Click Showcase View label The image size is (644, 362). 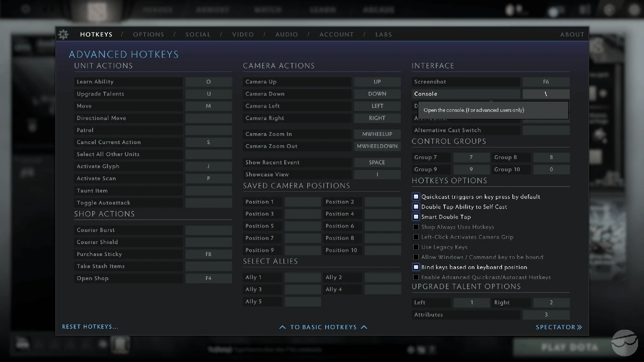point(267,175)
